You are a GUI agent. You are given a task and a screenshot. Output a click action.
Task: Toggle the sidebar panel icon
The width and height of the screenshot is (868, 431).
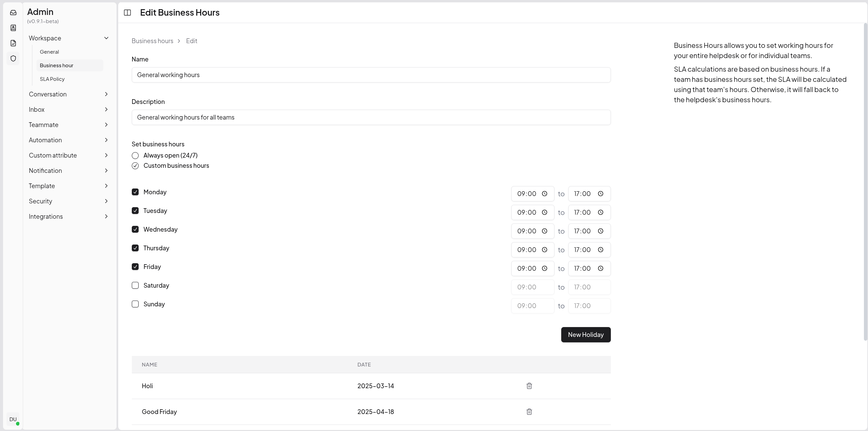(x=127, y=13)
